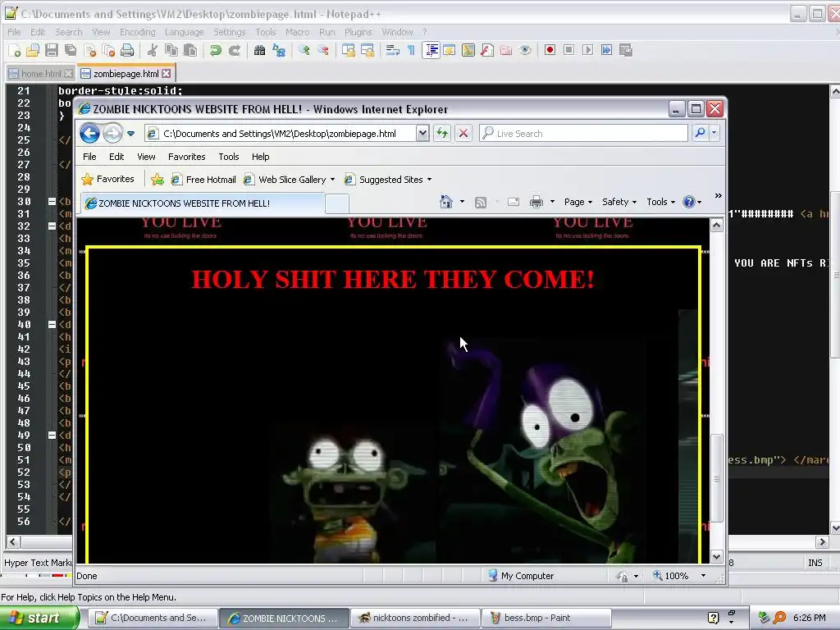This screenshot has width=840, height=630.
Task: Open Free Hotmail link
Action: pyautogui.click(x=203, y=180)
